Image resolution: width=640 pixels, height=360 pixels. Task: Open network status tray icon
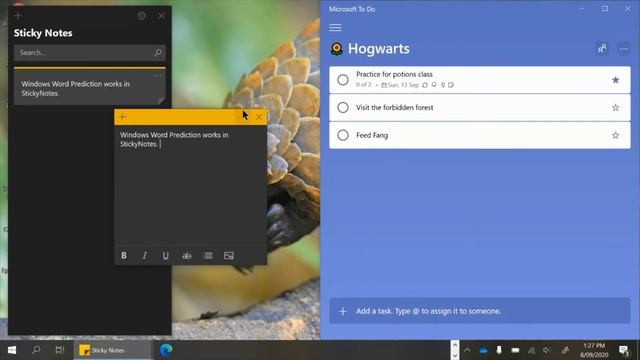[x=531, y=350]
